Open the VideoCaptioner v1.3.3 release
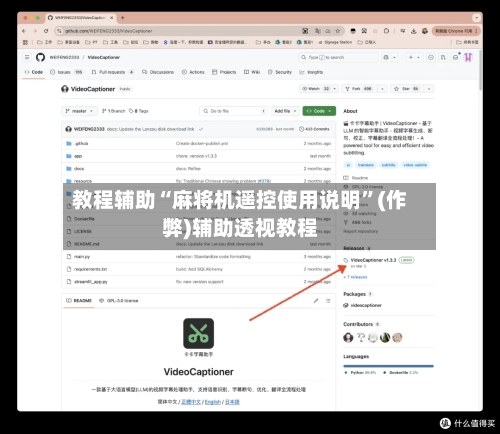Screen dimensions: 500x434 (373, 260)
